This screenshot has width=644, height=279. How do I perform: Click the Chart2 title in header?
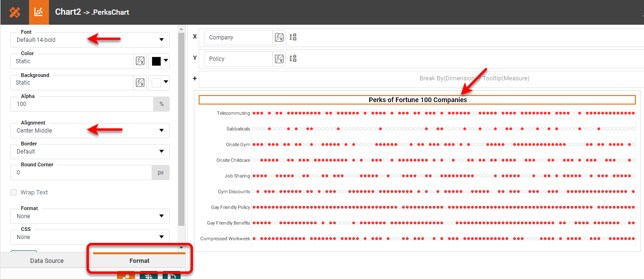point(68,12)
